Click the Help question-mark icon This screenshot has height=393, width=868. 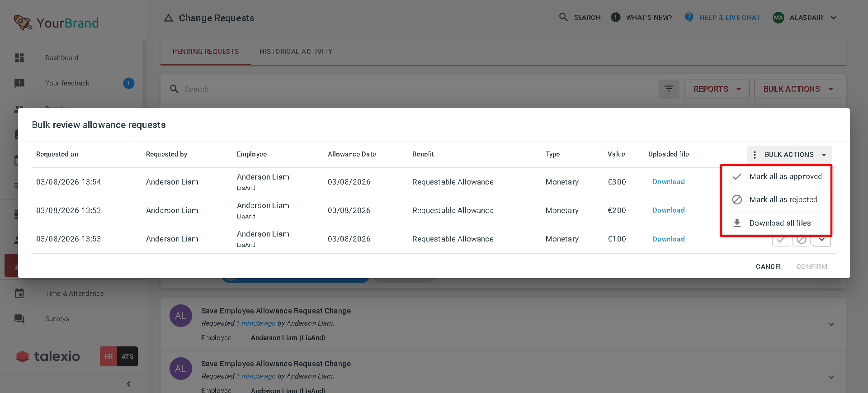[689, 17]
